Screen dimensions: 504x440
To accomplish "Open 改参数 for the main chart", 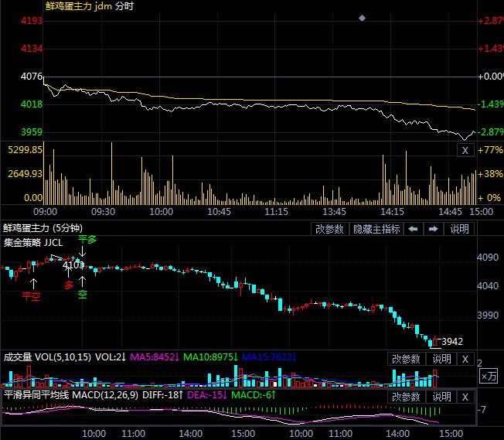I will [x=330, y=229].
